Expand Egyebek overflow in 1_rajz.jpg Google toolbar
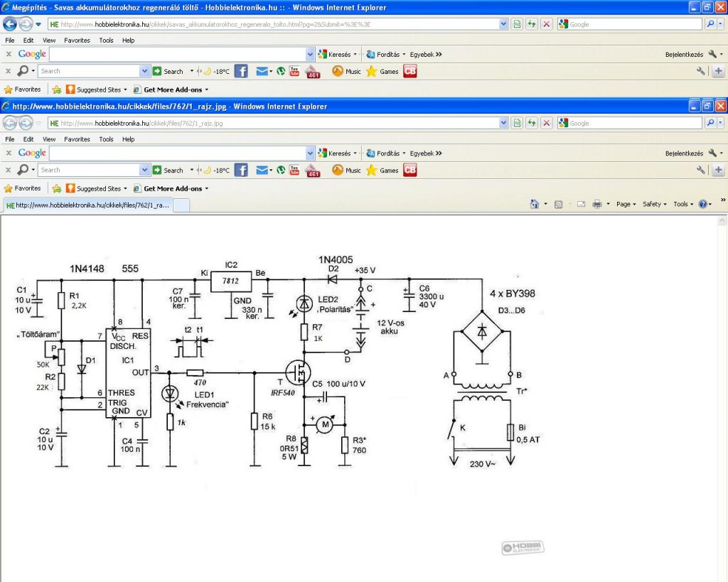The image size is (728, 582). [x=439, y=153]
